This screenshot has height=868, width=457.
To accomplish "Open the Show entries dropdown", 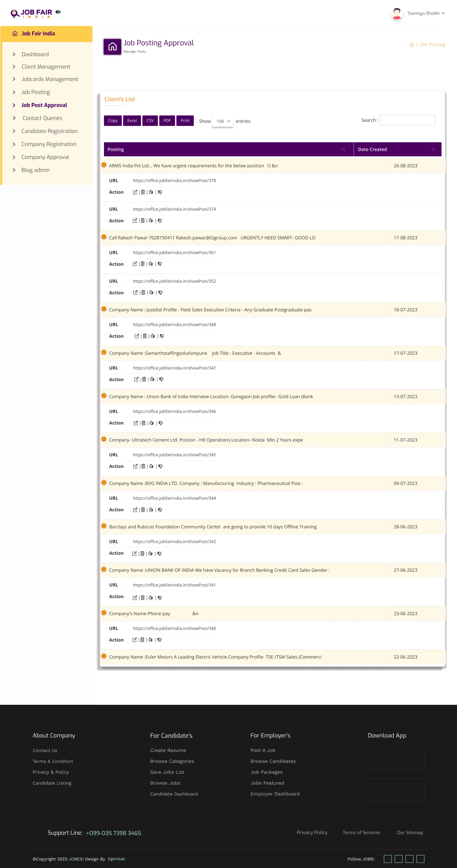I will [222, 121].
